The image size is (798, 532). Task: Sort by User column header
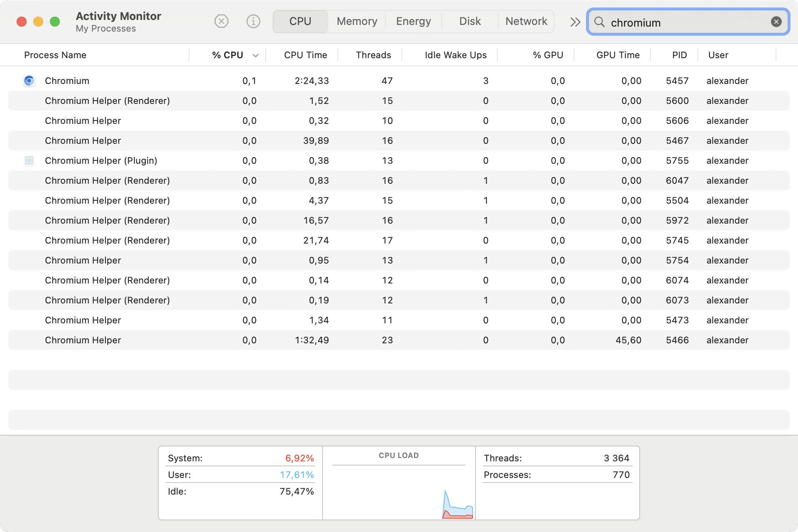pos(718,55)
